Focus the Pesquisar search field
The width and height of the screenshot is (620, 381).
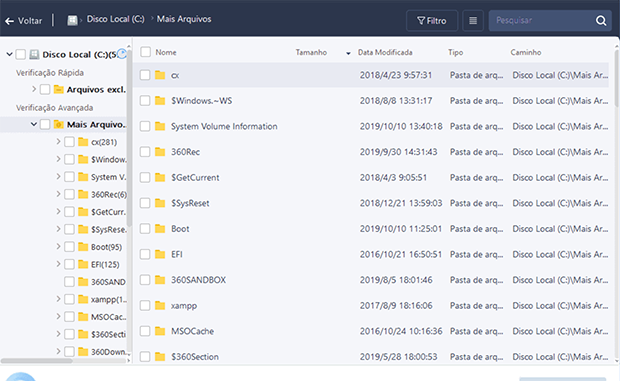tap(542, 21)
